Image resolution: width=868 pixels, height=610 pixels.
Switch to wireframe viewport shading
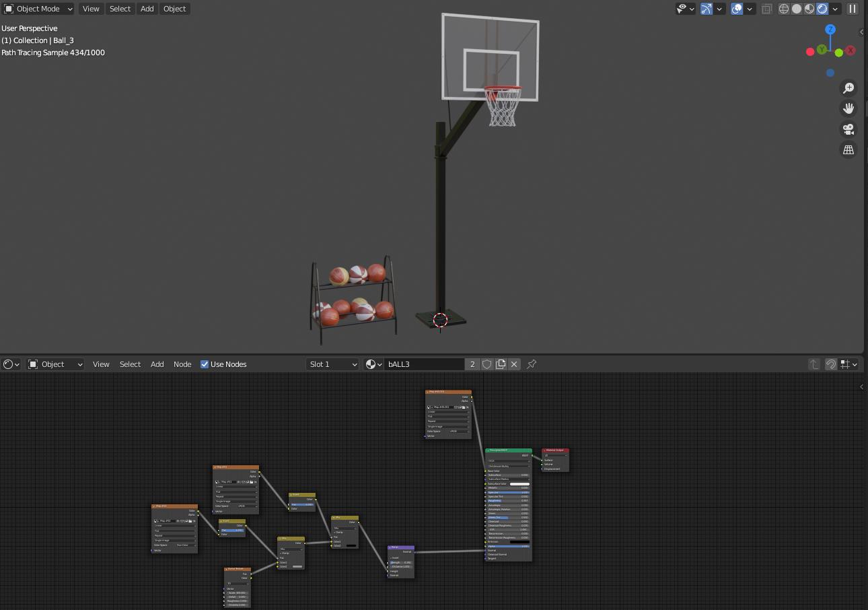pyautogui.click(x=784, y=9)
